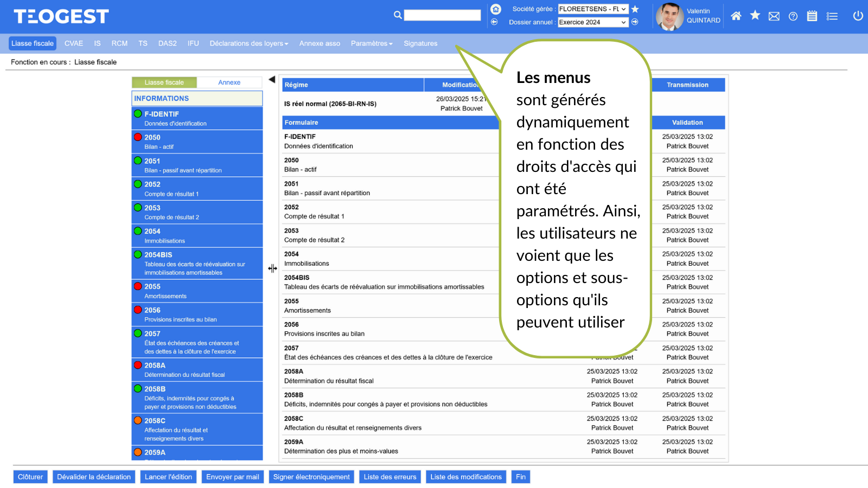Click the power logout icon
Screen dimensions: 868x488
click(858, 16)
